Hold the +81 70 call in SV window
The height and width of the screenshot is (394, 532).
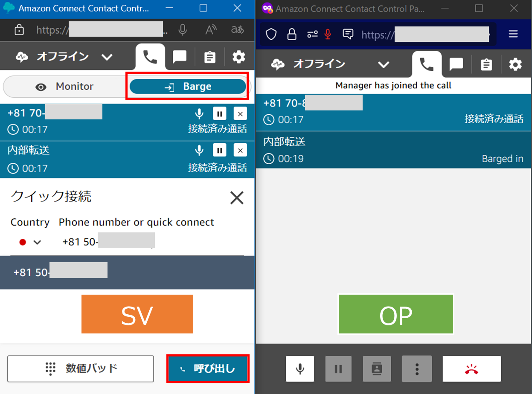pyautogui.click(x=219, y=114)
